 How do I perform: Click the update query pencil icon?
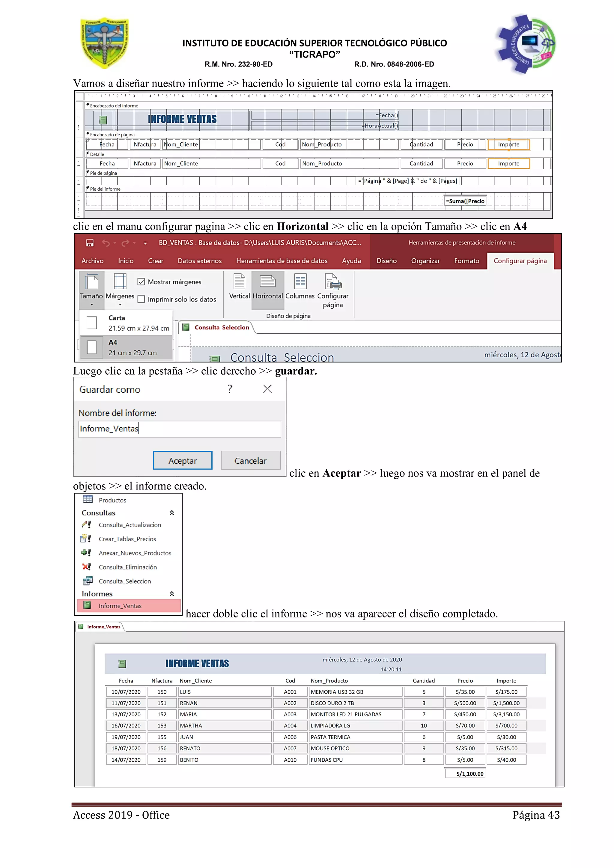click(86, 525)
